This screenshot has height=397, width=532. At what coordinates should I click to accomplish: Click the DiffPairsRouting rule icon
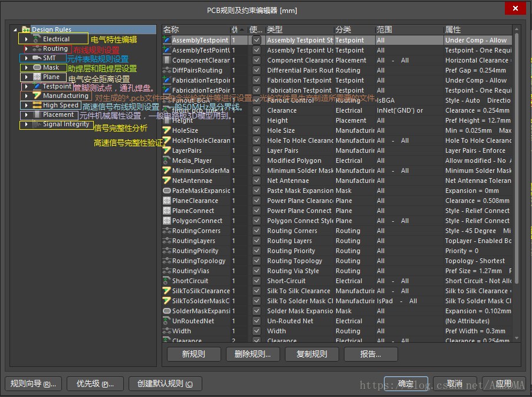pyautogui.click(x=166, y=70)
